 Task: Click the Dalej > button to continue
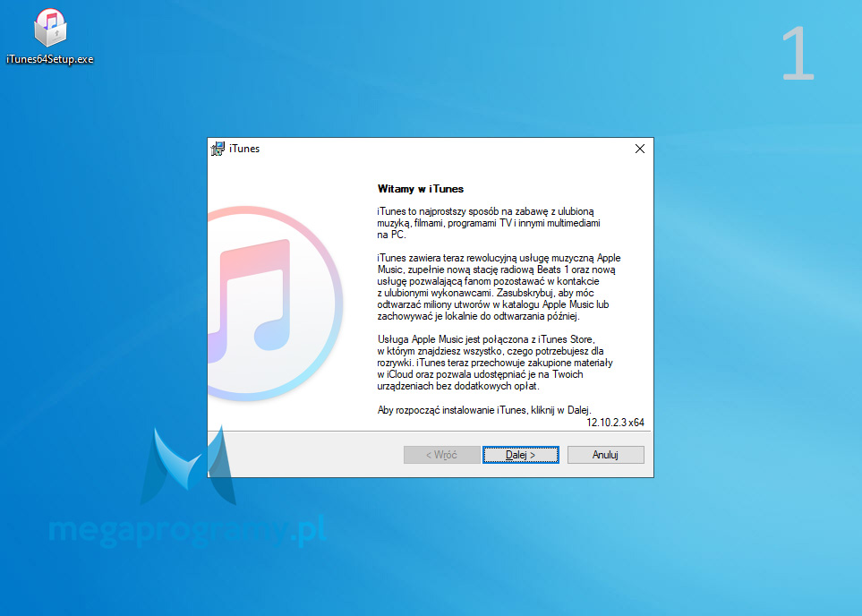(x=521, y=455)
